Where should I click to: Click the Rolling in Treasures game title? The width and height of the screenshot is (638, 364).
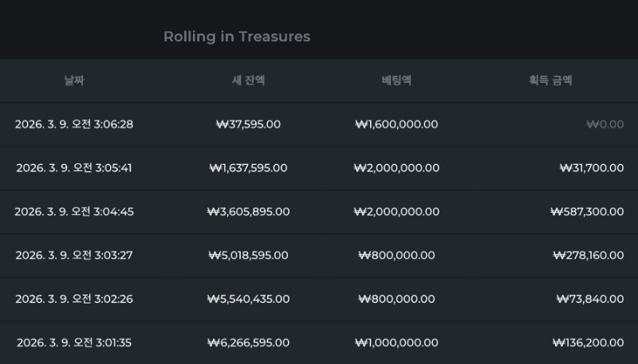pos(237,37)
